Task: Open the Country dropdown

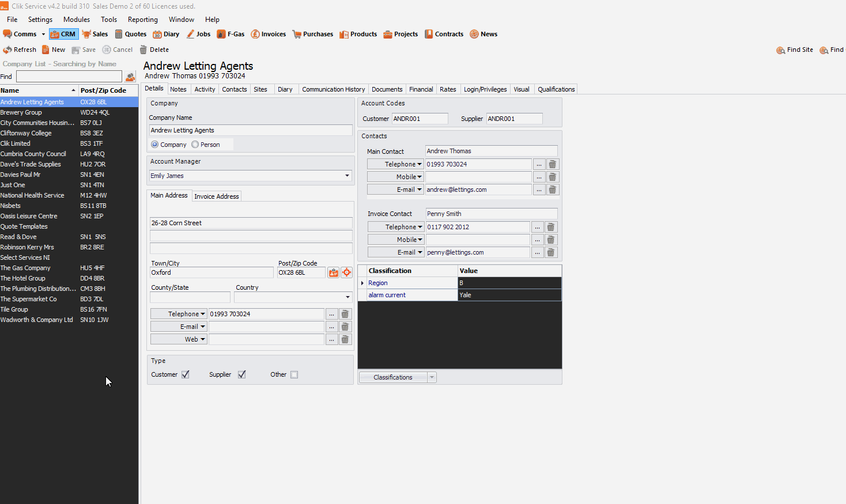Action: coord(348,297)
